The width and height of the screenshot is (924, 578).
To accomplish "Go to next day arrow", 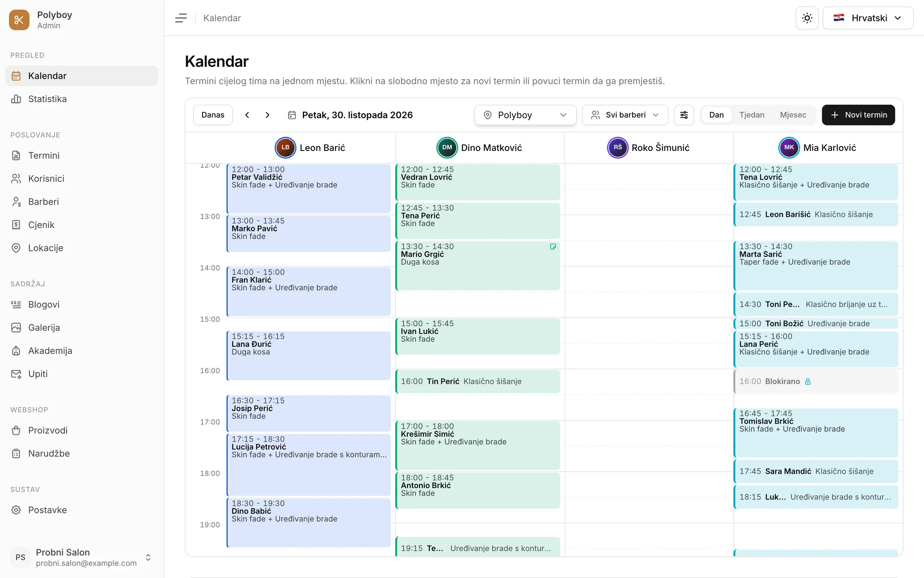I will [268, 115].
